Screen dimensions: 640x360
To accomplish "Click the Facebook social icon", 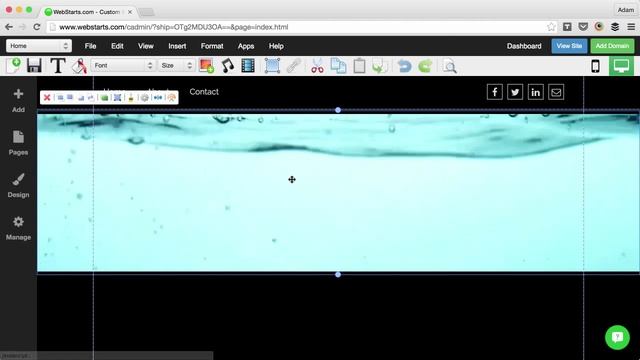I will (x=494, y=92).
